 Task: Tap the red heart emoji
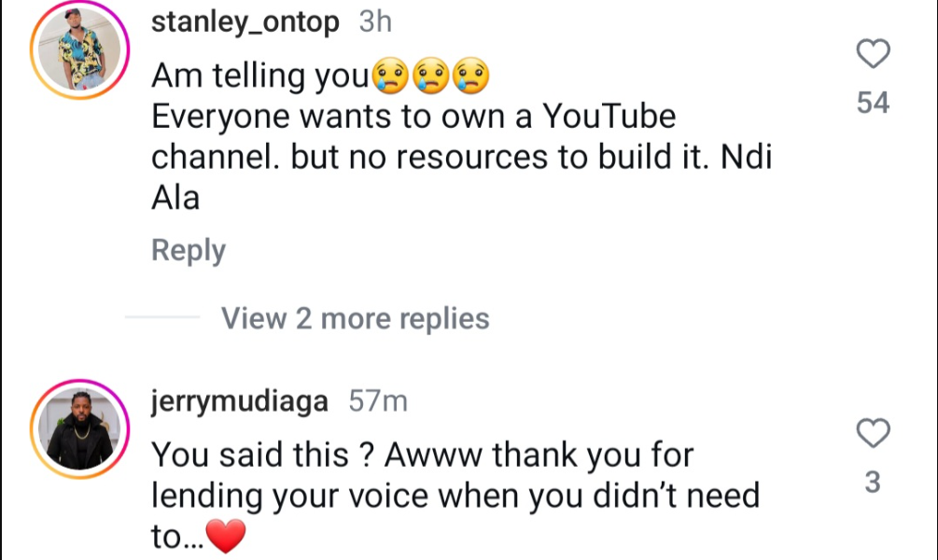click(224, 537)
